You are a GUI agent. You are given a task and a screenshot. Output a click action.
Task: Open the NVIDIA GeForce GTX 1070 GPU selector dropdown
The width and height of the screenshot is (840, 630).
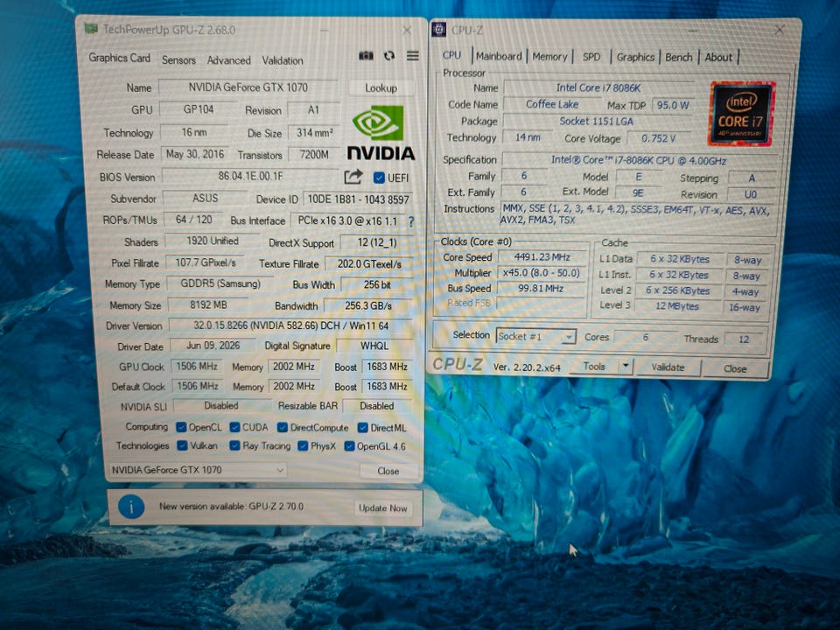pos(198,470)
